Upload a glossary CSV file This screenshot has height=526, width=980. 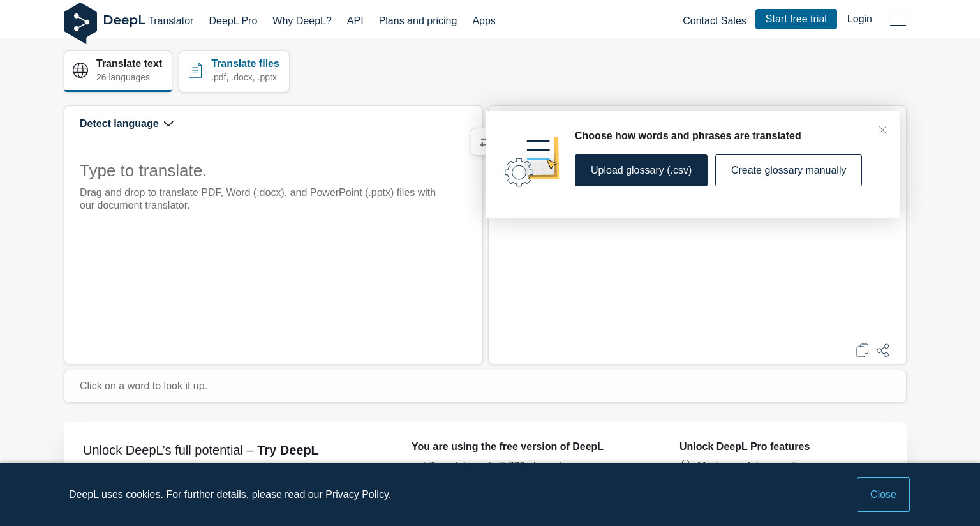641,170
